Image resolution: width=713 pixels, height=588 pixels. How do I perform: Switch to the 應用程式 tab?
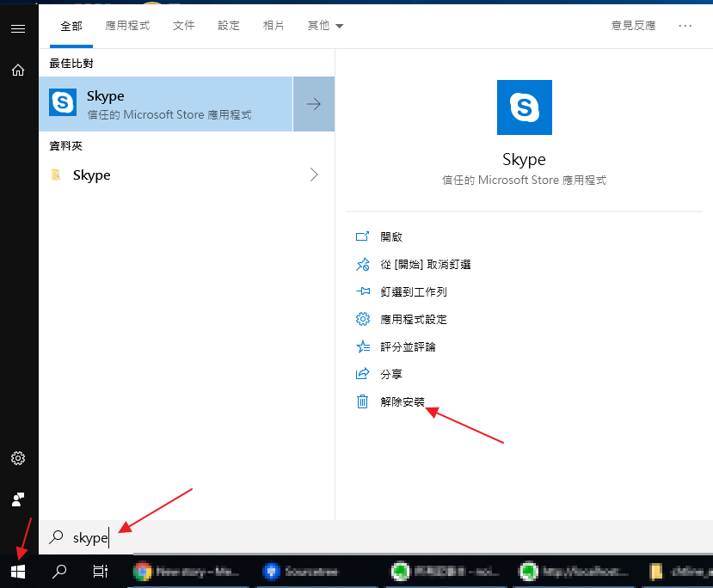tap(128, 26)
